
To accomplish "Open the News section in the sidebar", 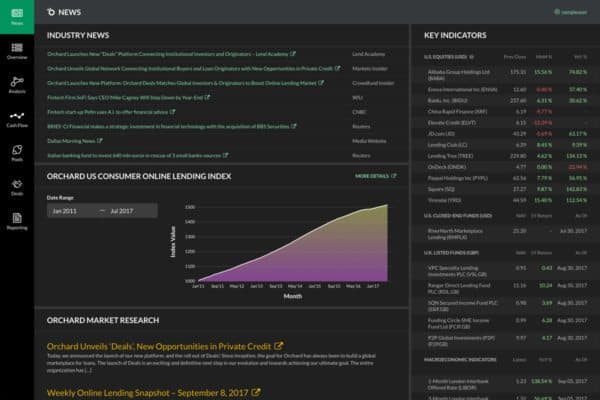I will (x=17, y=17).
